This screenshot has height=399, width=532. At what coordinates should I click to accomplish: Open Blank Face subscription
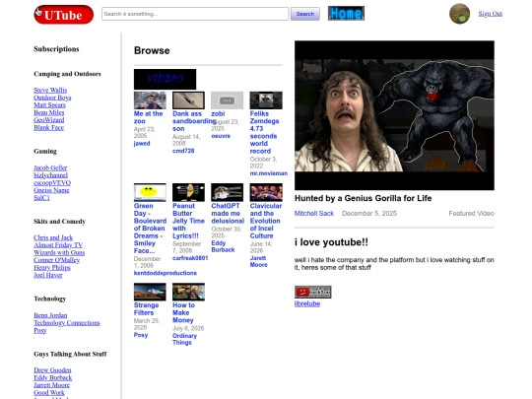click(x=48, y=127)
